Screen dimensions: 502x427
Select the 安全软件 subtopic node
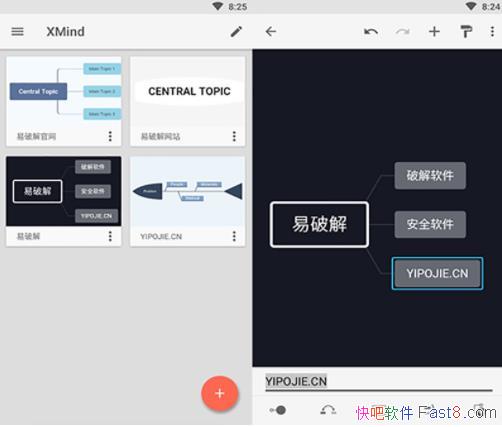pos(430,224)
